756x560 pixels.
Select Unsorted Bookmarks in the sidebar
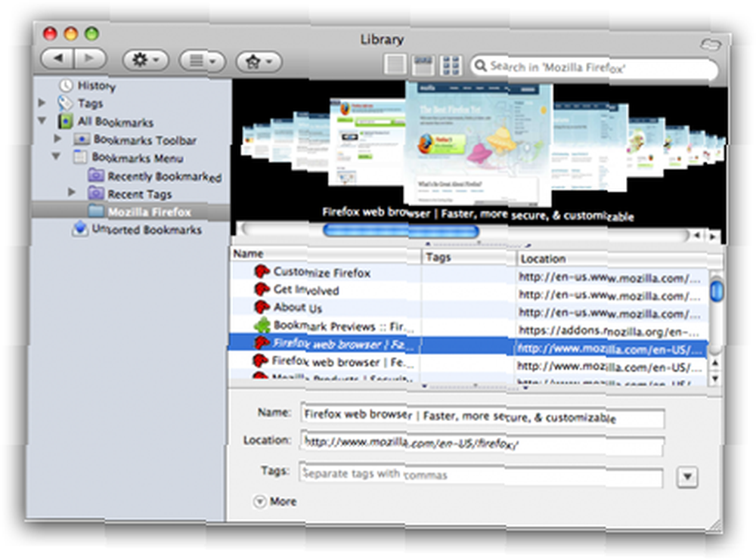(x=146, y=230)
